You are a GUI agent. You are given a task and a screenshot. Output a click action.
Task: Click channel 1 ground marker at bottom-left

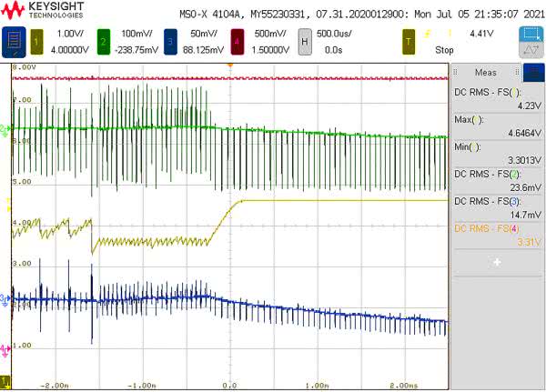pos(5,379)
